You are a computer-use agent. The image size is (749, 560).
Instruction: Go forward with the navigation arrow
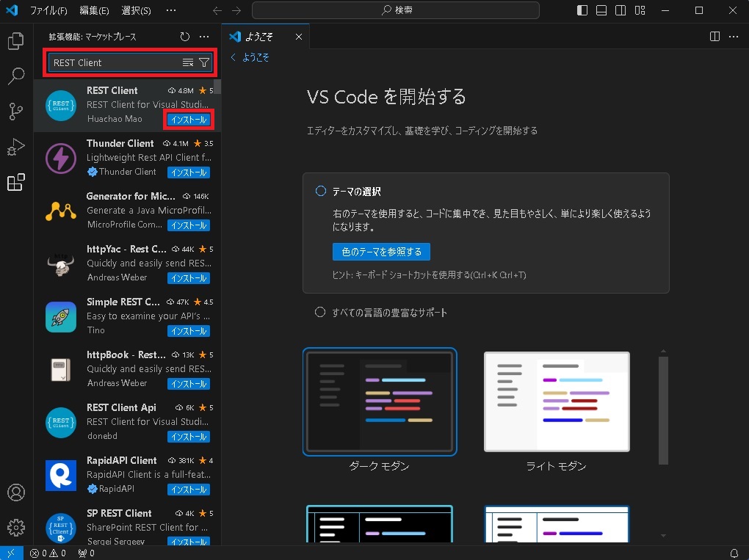(236, 10)
